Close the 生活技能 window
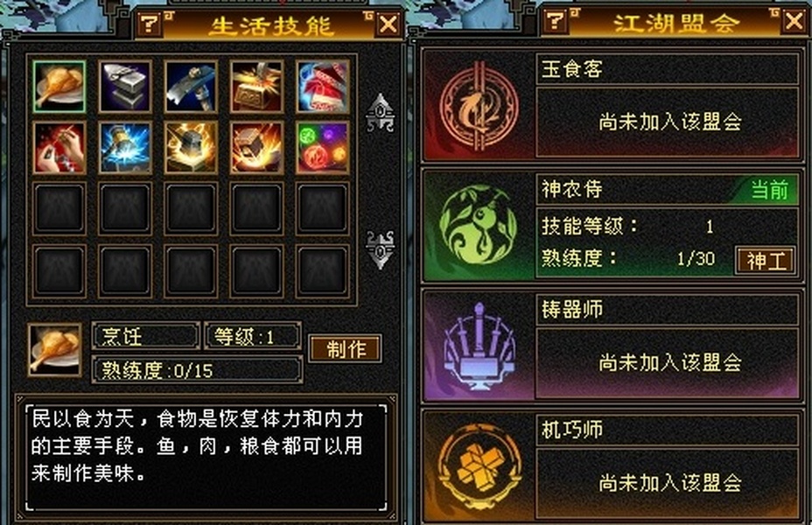Viewport: 812px width, 525px height. click(388, 24)
